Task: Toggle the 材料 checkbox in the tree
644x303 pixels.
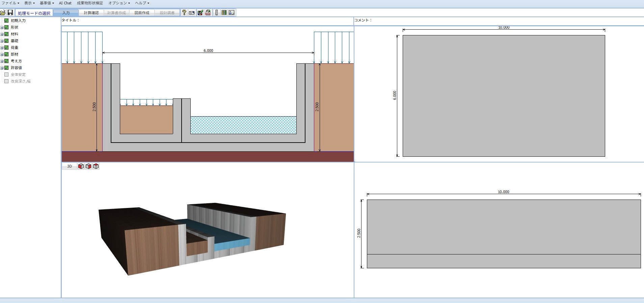Action: coord(6,34)
